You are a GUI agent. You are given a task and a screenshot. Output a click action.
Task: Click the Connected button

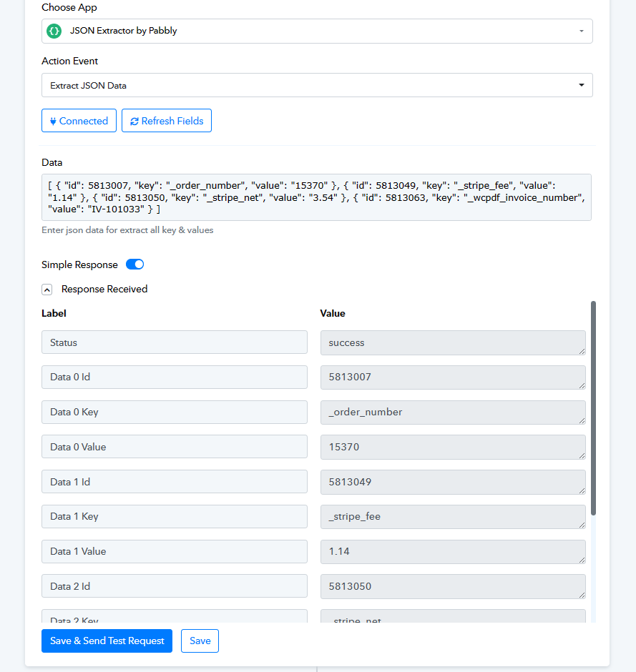79,121
